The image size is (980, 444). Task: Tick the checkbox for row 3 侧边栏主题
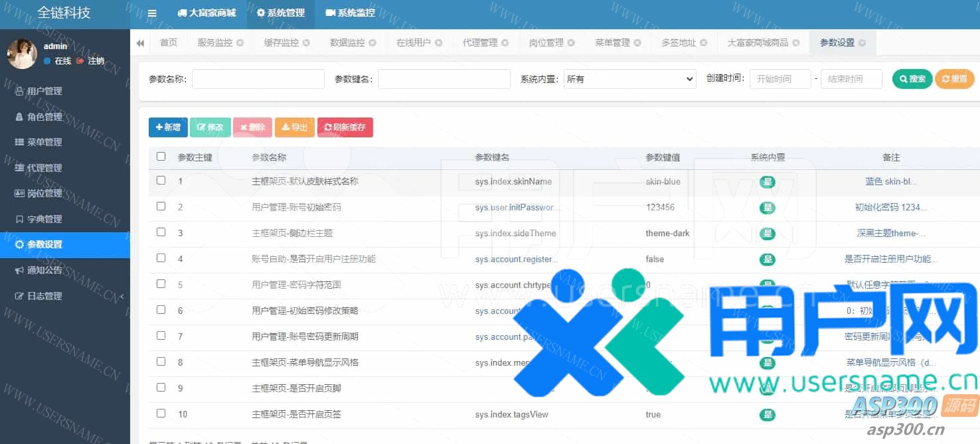161,232
